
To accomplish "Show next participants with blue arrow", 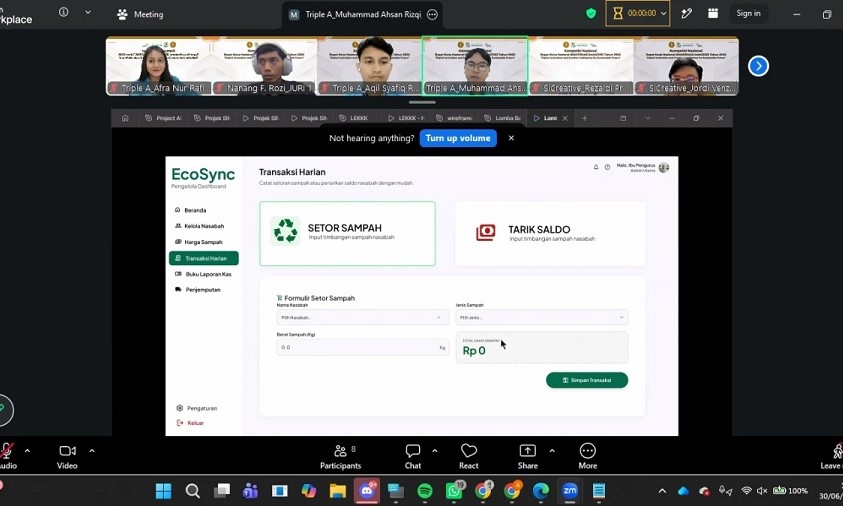I will [758, 66].
